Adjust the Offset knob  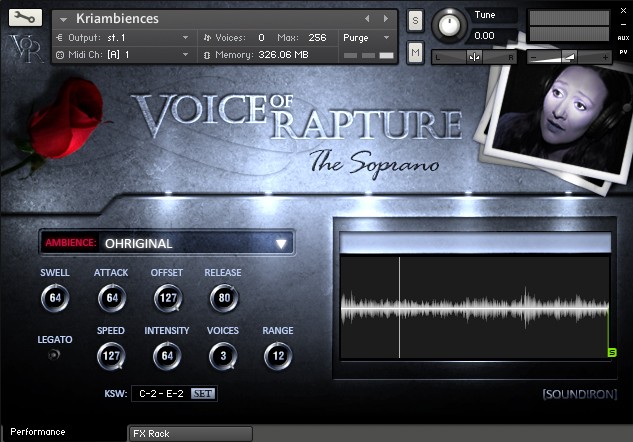(168, 298)
